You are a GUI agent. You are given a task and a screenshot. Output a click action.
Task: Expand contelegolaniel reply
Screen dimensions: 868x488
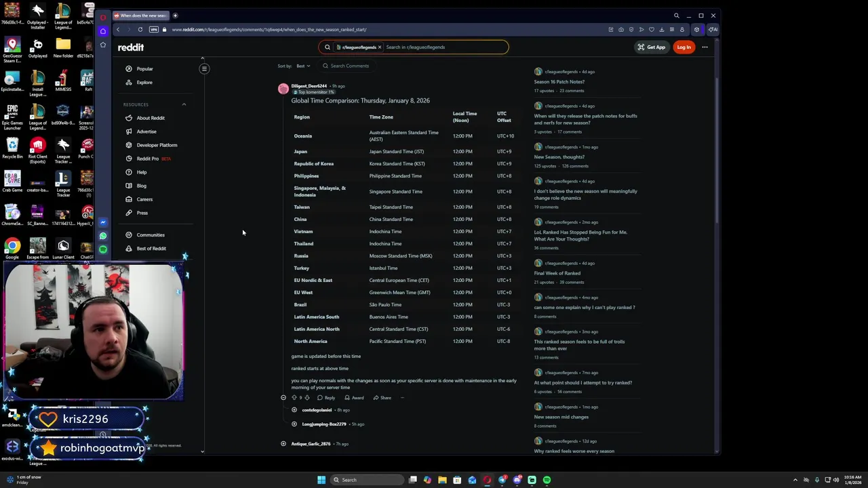pos(294,410)
